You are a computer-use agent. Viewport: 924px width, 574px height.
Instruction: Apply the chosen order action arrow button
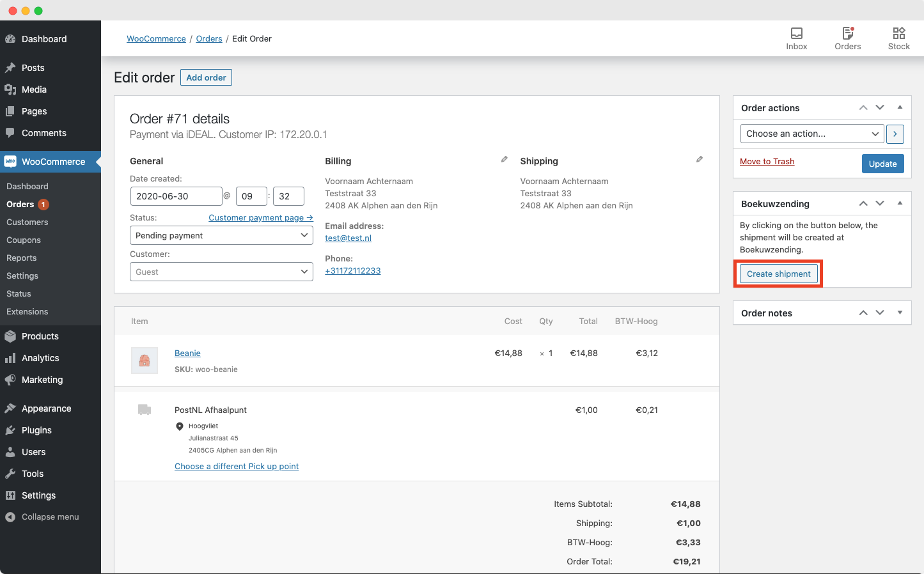click(x=895, y=134)
